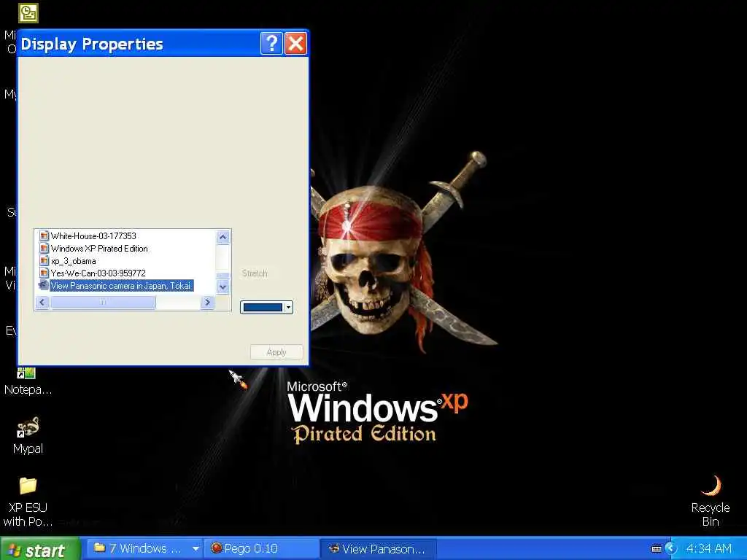The image size is (747, 560).
Task: Click the greyed Stretch position label
Action: click(x=255, y=273)
